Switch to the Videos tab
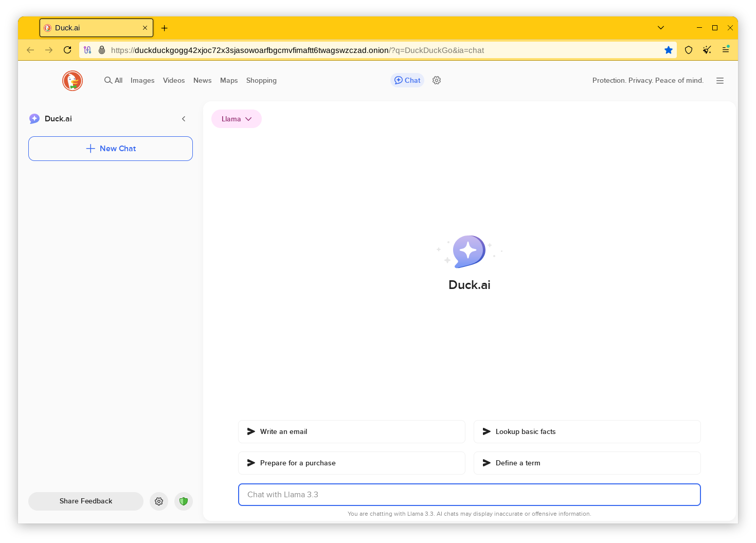This screenshot has width=756, height=543. (x=174, y=80)
